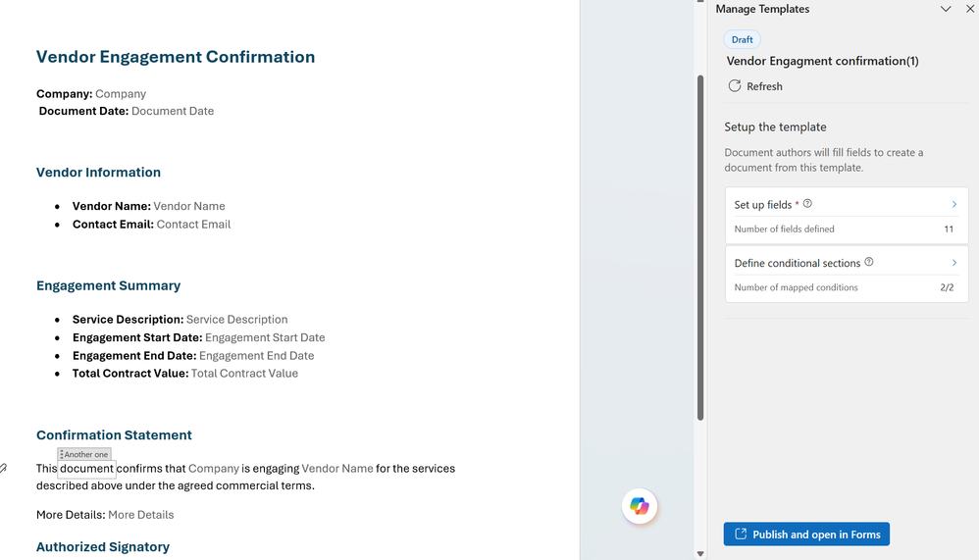Click info icon beside Set up fields
979x560 pixels.
807,204
